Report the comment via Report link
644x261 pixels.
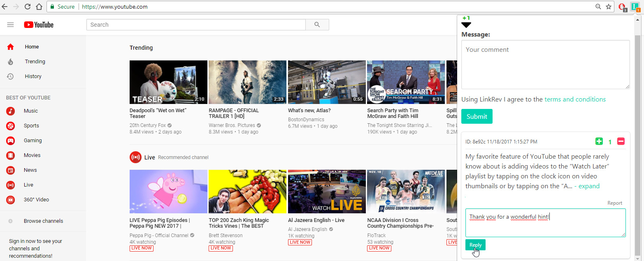coord(615,203)
